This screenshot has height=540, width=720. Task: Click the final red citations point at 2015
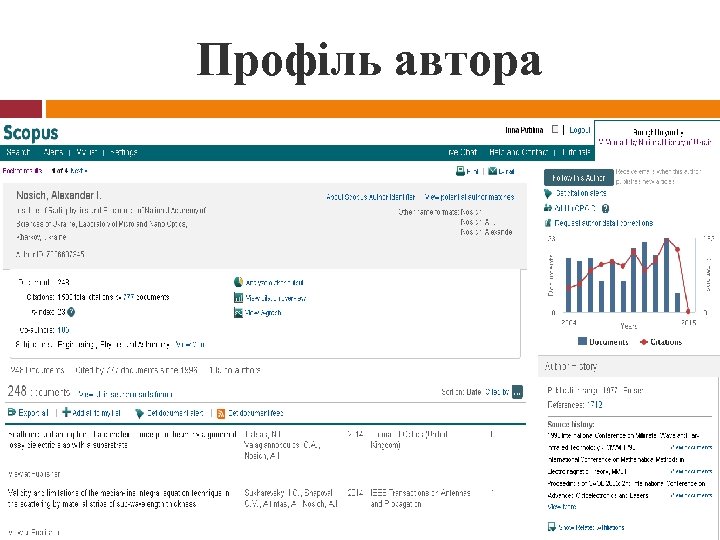(688, 311)
